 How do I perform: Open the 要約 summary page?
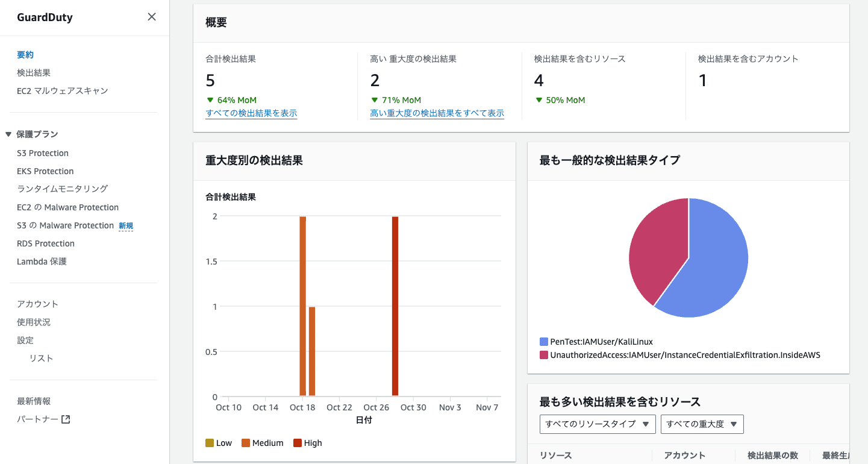pyautogui.click(x=25, y=55)
